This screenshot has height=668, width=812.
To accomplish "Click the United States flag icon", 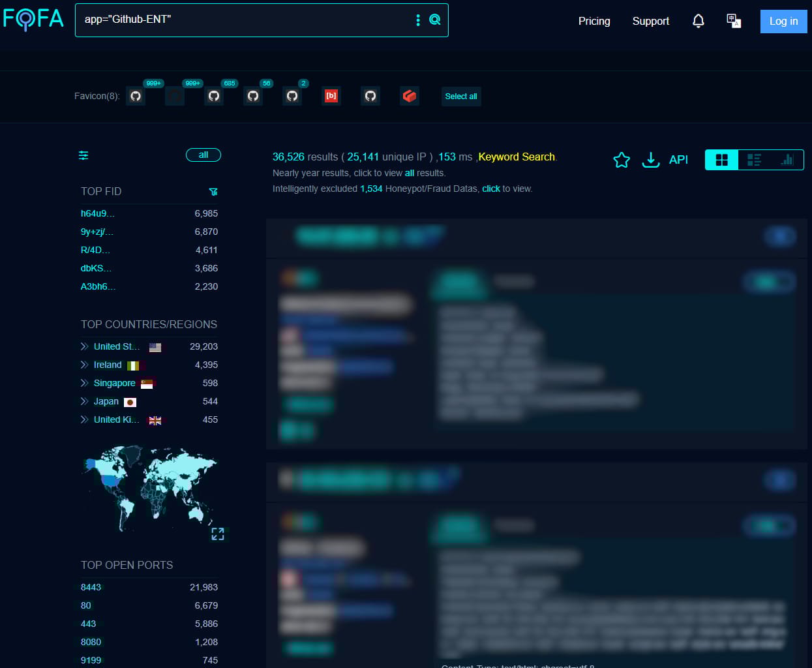I will pos(155,347).
